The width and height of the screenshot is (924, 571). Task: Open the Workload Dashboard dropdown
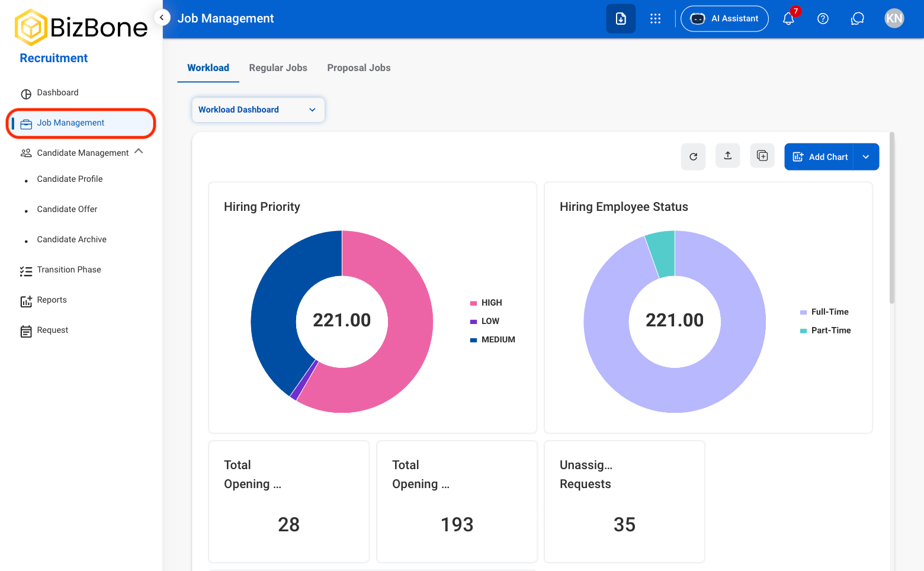point(258,110)
